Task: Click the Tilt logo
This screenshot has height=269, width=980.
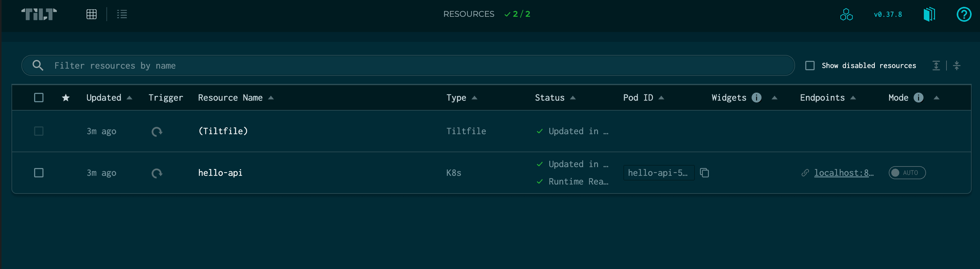Action: pos(39,14)
